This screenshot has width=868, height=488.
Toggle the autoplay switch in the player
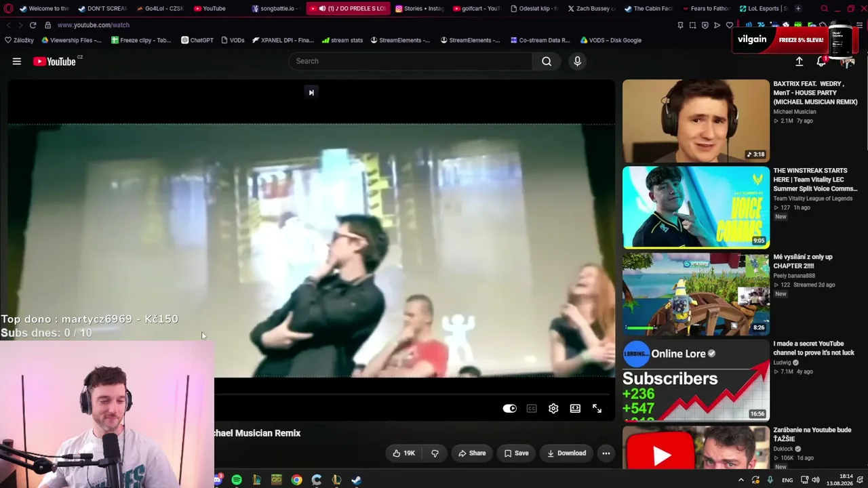click(x=509, y=409)
